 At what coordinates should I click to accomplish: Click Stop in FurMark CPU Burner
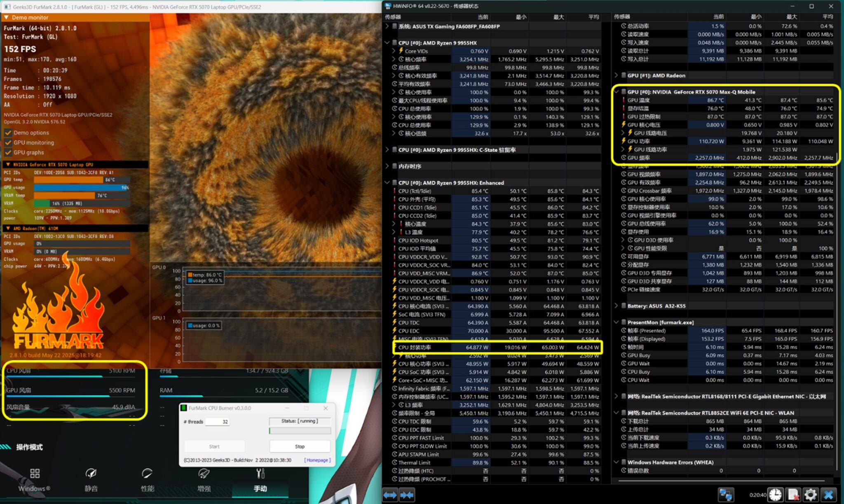(300, 446)
